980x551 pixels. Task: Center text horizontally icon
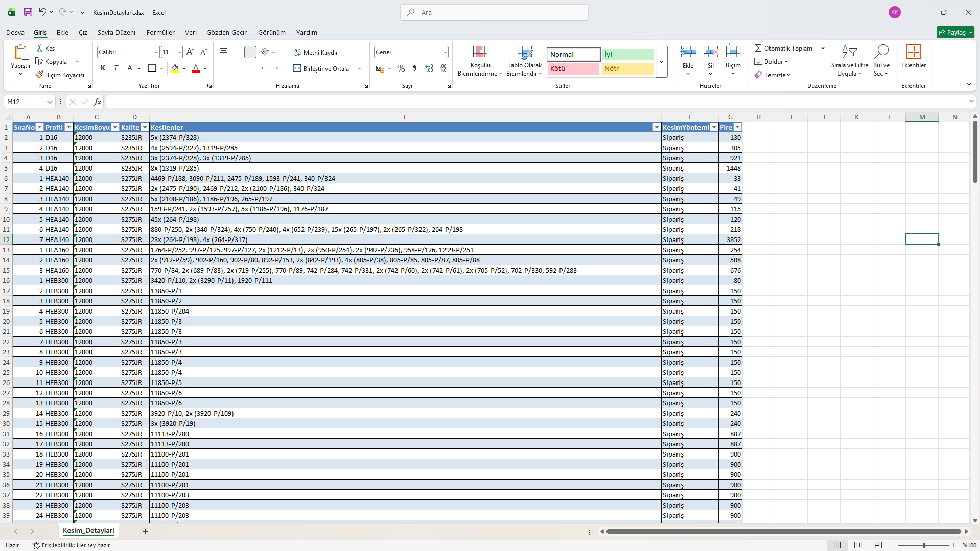(237, 68)
